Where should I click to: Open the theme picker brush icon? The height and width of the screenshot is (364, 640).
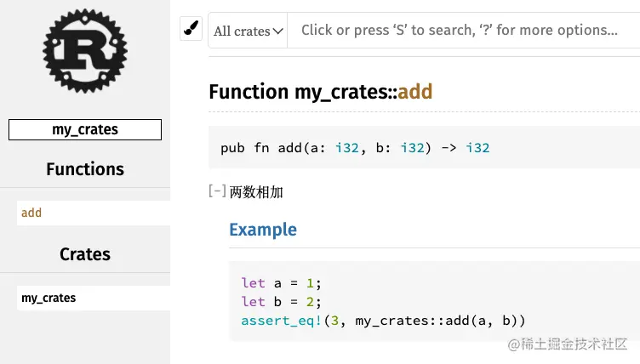pos(191,29)
